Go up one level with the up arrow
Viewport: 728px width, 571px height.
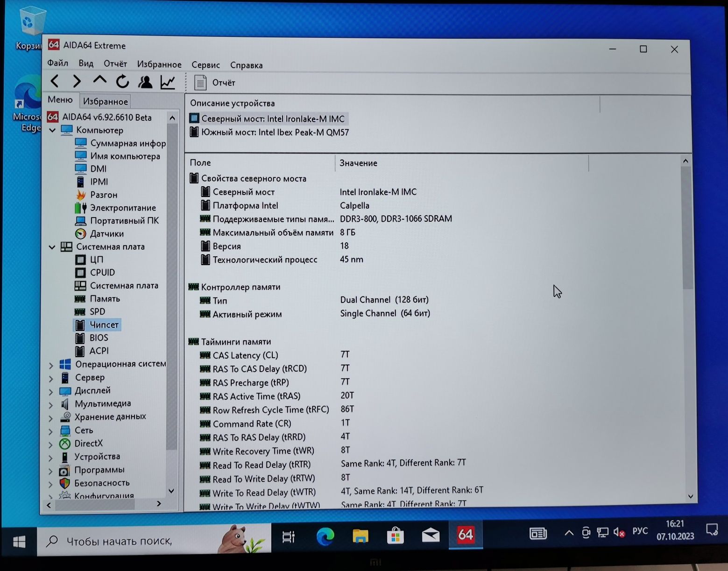point(99,80)
